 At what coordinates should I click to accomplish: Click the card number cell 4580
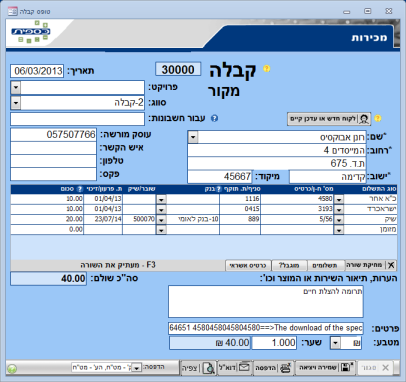[x=297, y=199]
